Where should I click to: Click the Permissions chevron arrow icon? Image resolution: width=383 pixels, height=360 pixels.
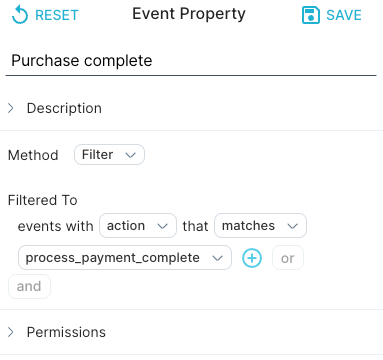[11, 332]
